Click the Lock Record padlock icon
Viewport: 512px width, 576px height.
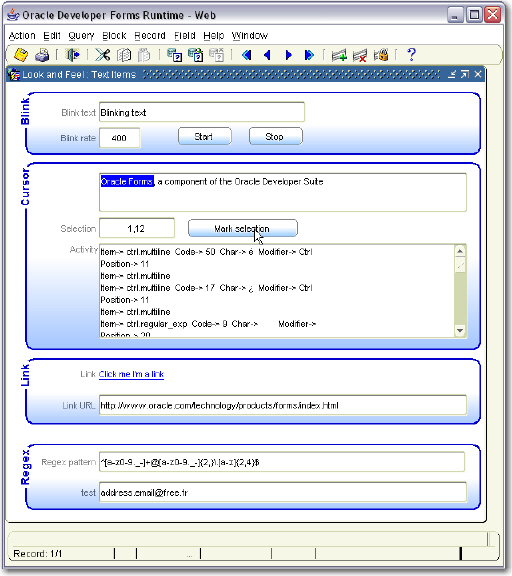[x=381, y=55]
